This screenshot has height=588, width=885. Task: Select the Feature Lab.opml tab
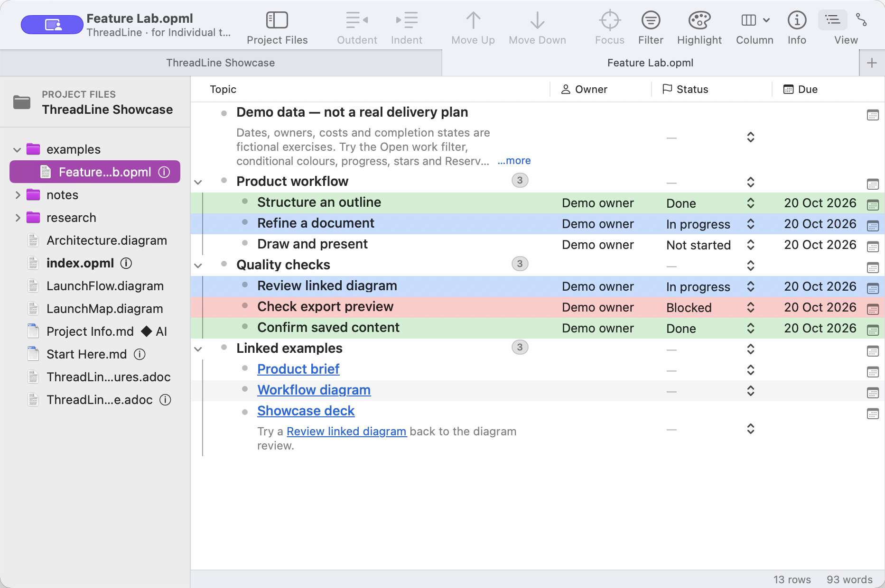point(651,63)
